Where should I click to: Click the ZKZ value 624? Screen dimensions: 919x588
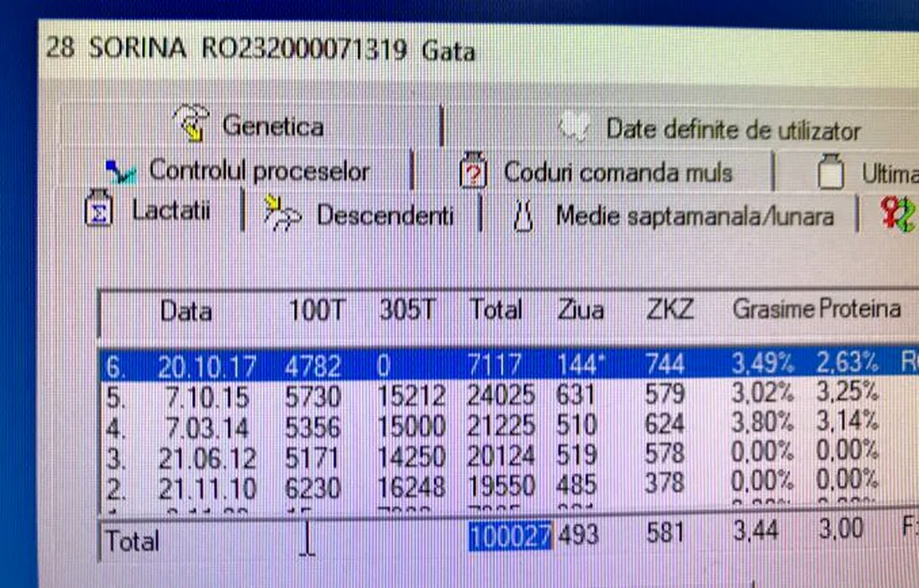coord(664,423)
